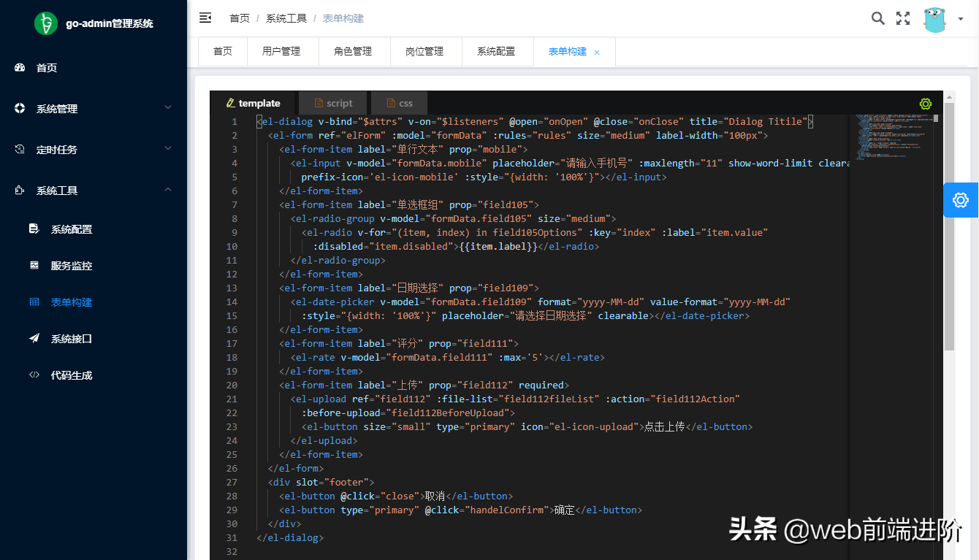Click green gear icon in editor tab bar
This screenshot has width=979, height=560.
pos(926,104)
